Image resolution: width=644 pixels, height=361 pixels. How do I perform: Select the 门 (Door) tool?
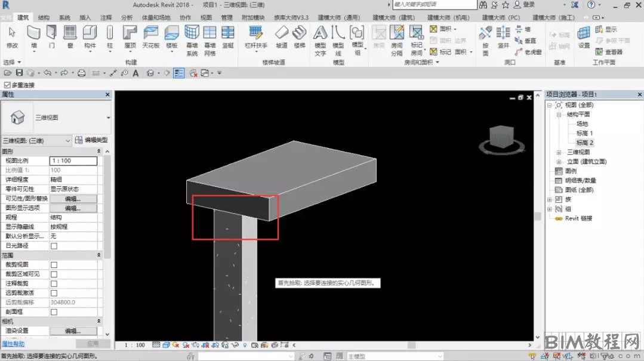pyautogui.click(x=51, y=37)
